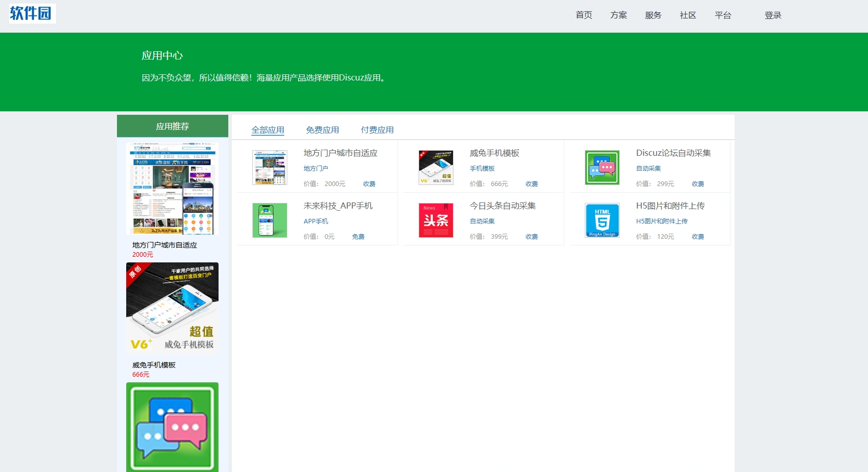The width and height of the screenshot is (868, 472).
Task: Open the 社区 navigation menu item
Action: point(688,15)
